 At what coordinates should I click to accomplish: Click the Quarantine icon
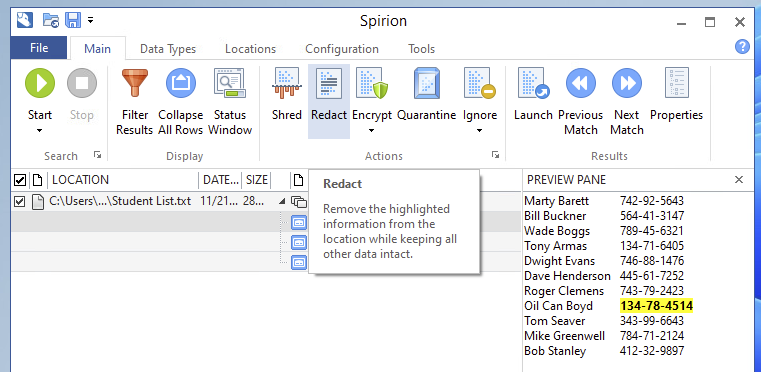(427, 83)
